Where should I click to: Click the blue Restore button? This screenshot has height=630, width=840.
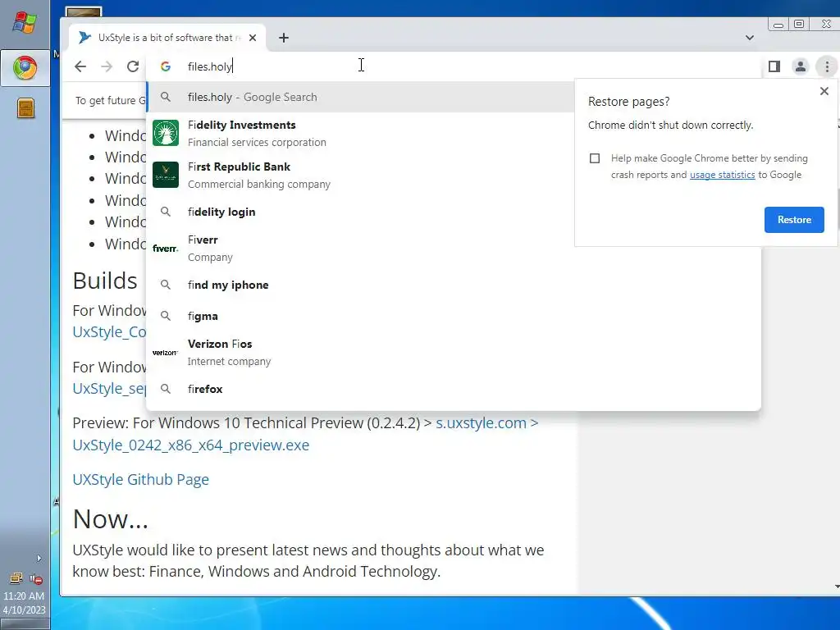(794, 220)
